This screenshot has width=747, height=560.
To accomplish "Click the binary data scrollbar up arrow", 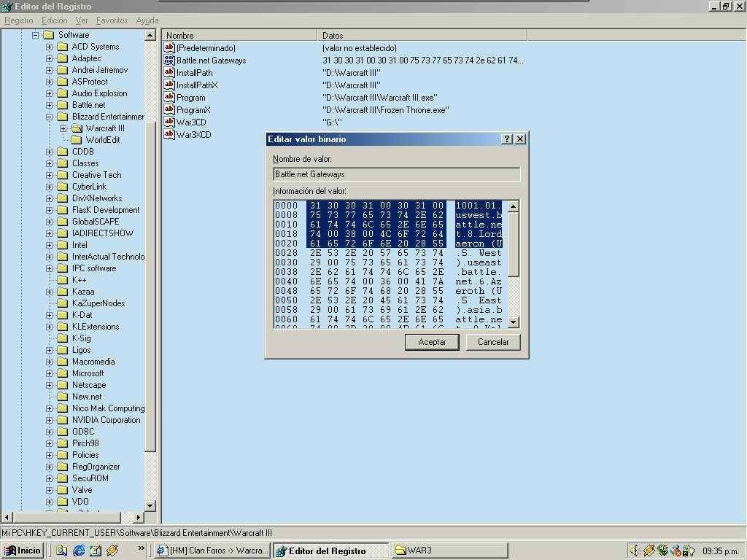I will tap(513, 206).
